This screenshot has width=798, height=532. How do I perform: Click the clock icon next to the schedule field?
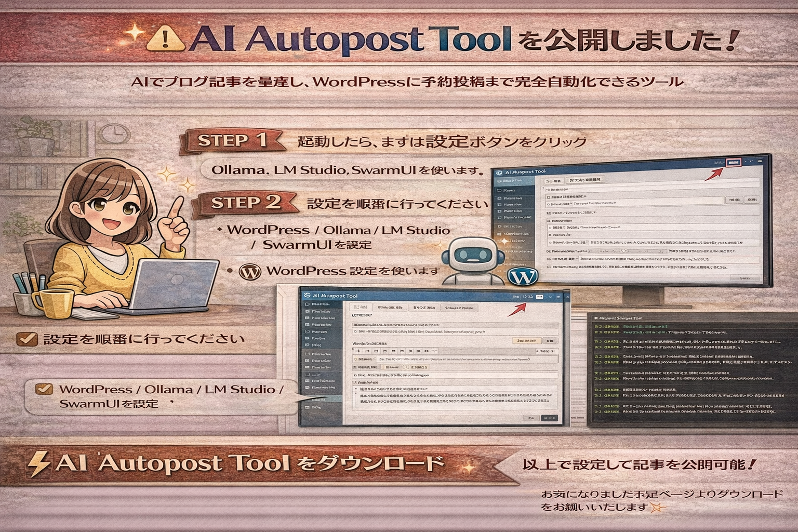[x=406, y=367]
